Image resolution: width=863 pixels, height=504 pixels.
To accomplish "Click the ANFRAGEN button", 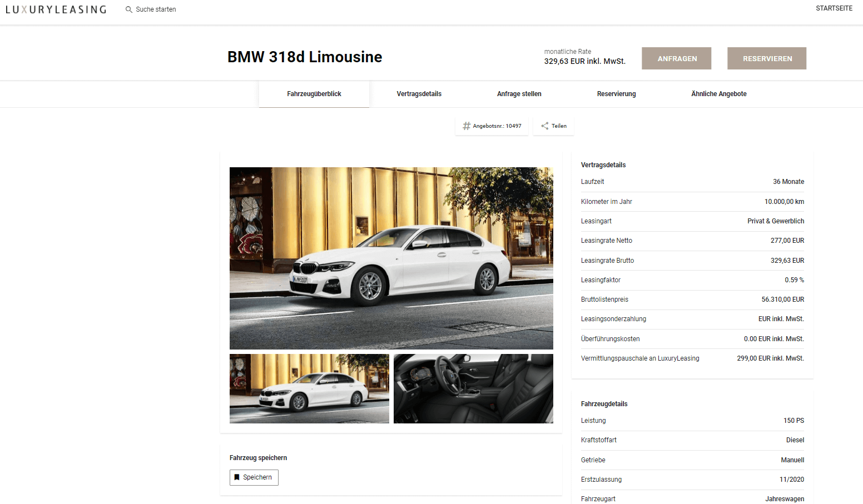I will pos(676,58).
